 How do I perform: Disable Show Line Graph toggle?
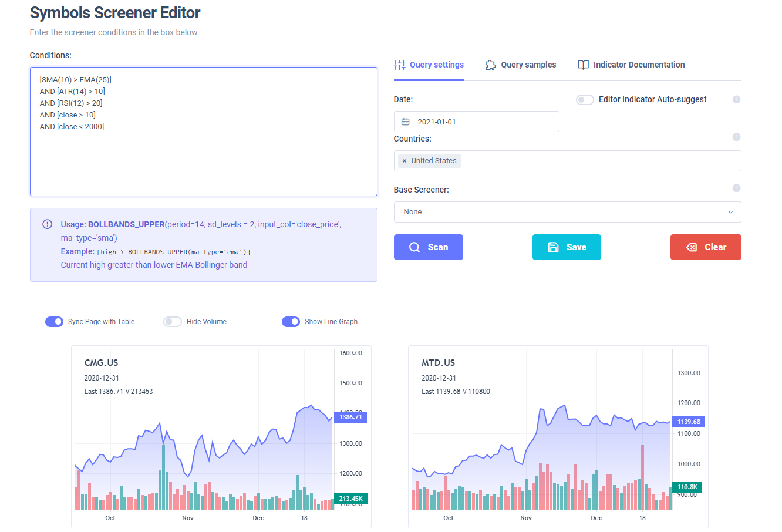coord(291,322)
